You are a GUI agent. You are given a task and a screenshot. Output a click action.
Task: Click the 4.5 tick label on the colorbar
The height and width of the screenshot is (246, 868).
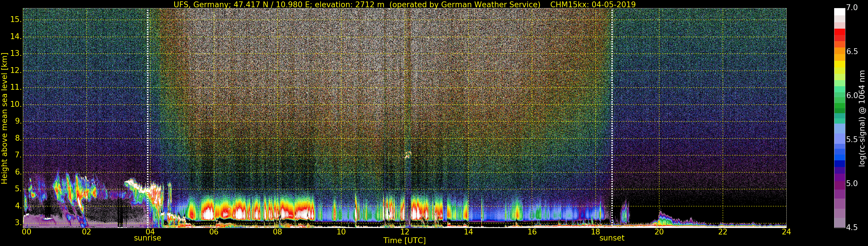pos(852,227)
